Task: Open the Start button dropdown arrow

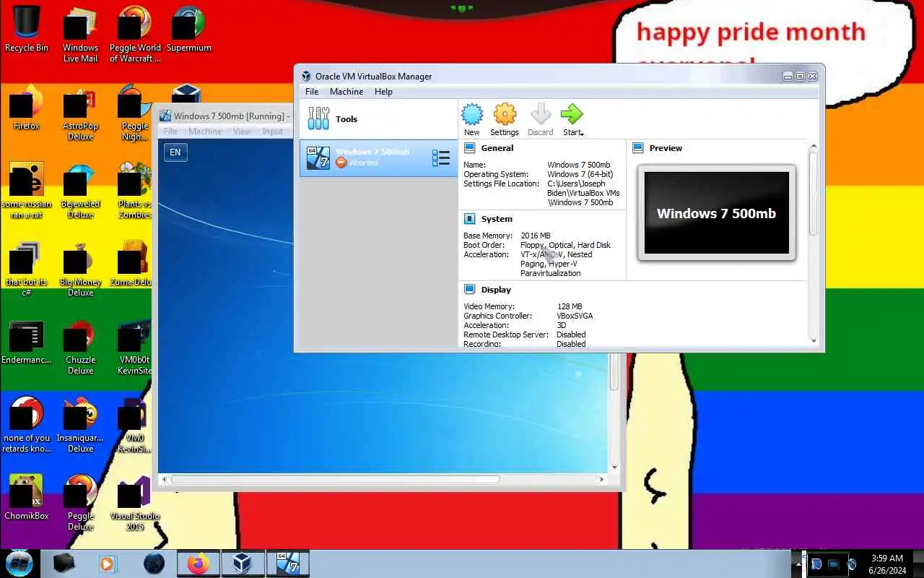Action: point(582,134)
